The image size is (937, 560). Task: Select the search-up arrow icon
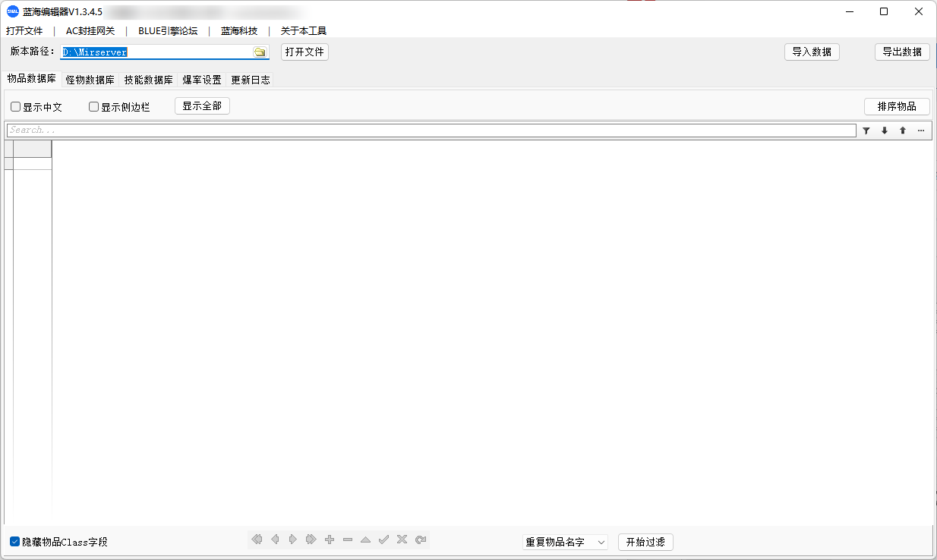click(902, 130)
